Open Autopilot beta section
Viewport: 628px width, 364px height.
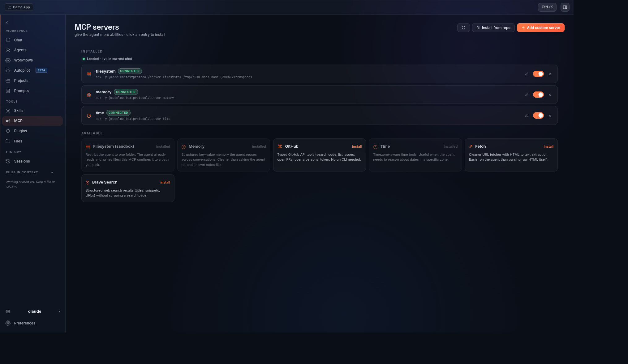coord(32,70)
